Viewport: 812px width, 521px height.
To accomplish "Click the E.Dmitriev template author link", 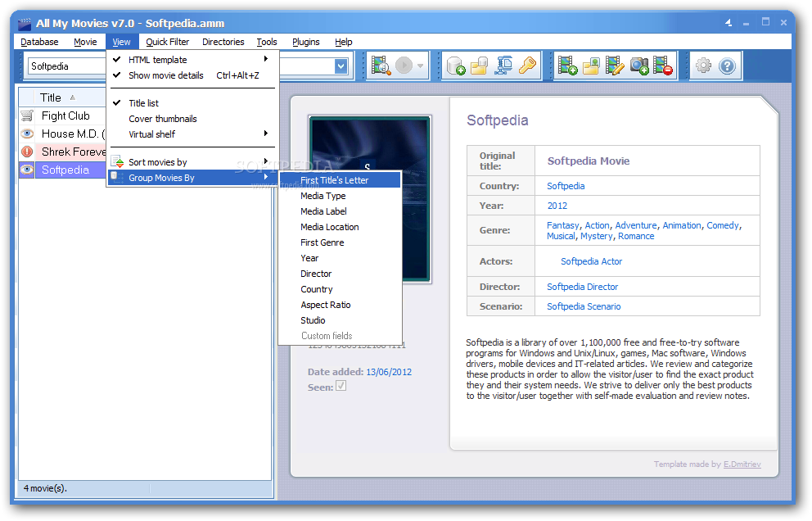I will pos(742,464).
